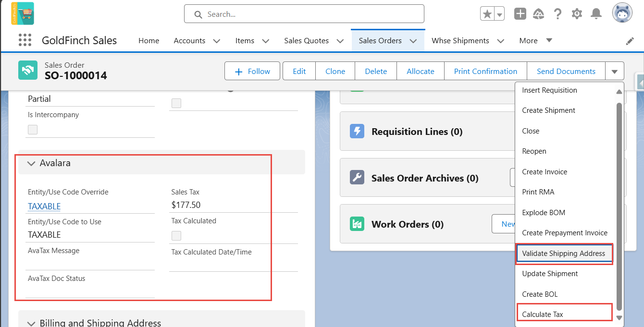Collapse the Avalara section

pyautogui.click(x=32, y=163)
